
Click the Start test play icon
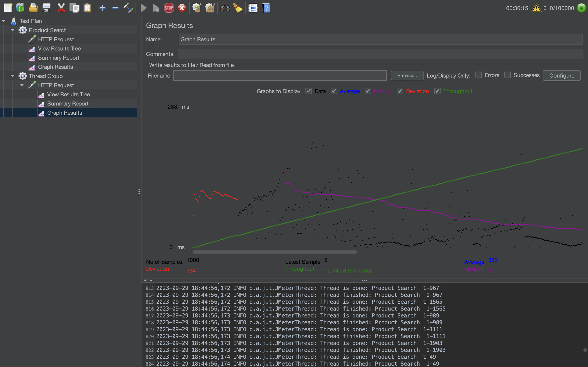pyautogui.click(x=144, y=8)
